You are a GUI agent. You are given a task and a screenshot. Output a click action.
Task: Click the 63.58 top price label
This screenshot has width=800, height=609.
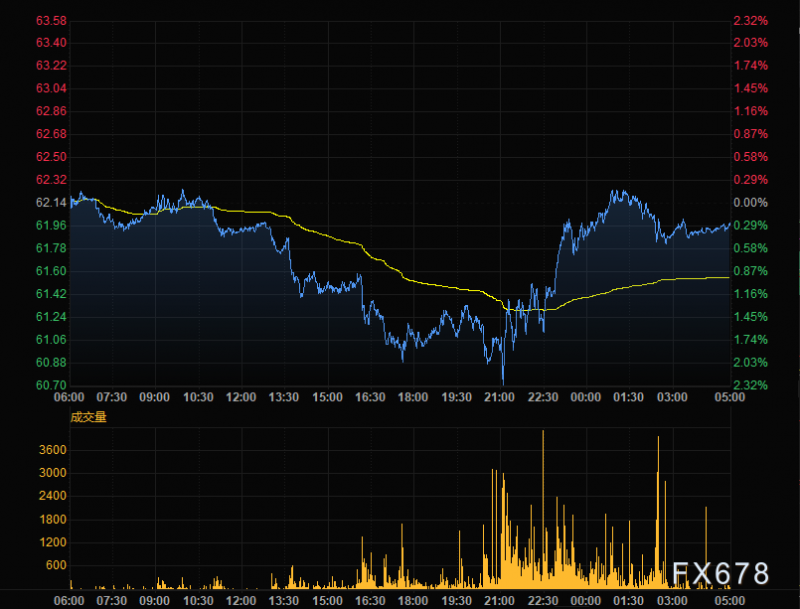(x=51, y=21)
